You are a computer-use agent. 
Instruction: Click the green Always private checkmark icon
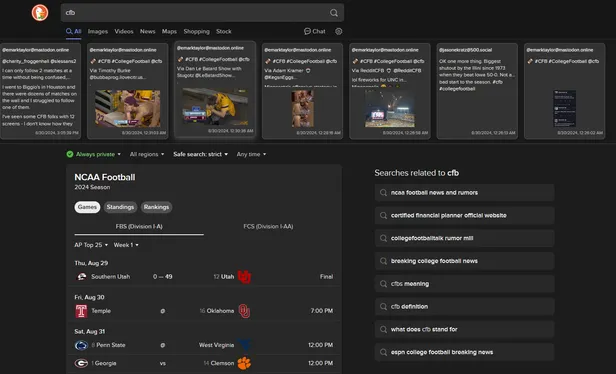pos(70,154)
